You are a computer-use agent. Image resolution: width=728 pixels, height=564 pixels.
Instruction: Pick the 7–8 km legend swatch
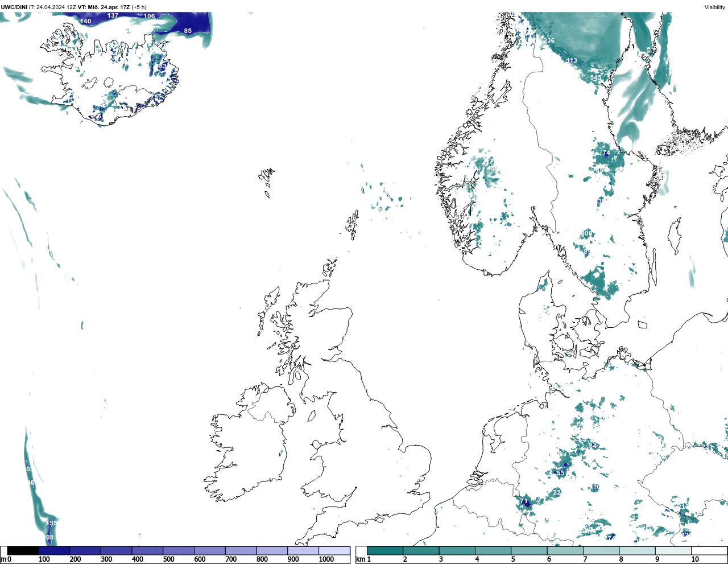[601, 551]
